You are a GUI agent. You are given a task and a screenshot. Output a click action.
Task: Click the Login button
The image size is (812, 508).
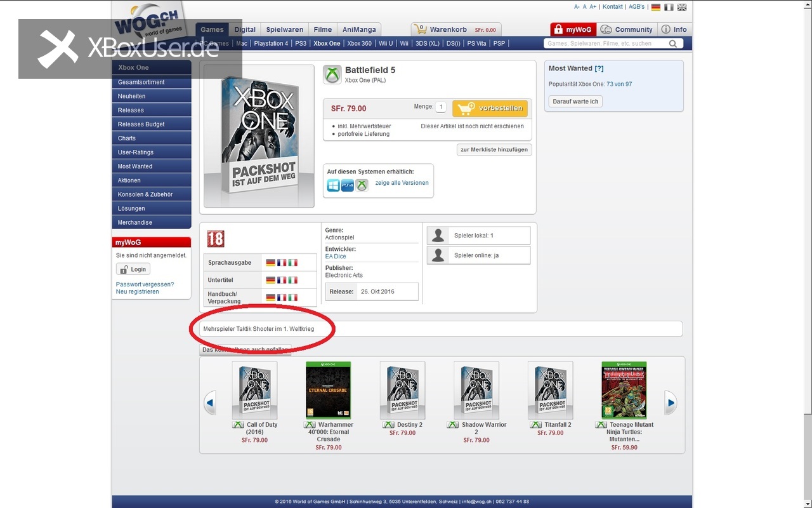[x=133, y=269]
